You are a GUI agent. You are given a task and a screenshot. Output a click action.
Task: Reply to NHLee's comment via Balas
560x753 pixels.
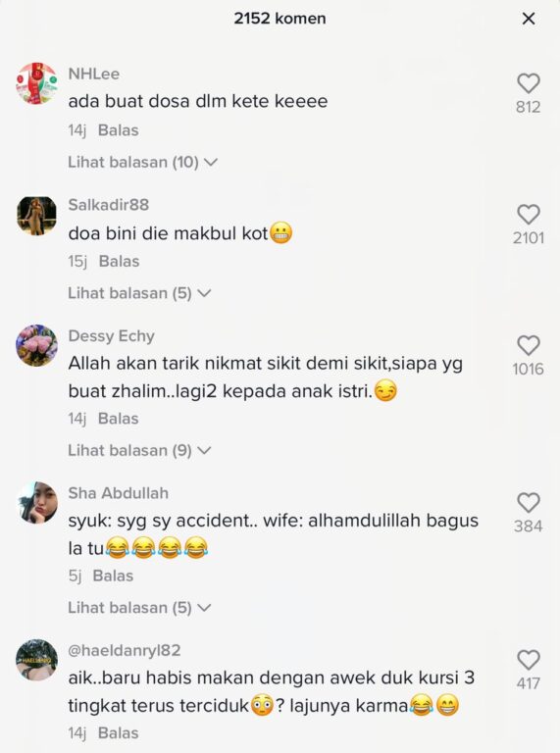[118, 130]
